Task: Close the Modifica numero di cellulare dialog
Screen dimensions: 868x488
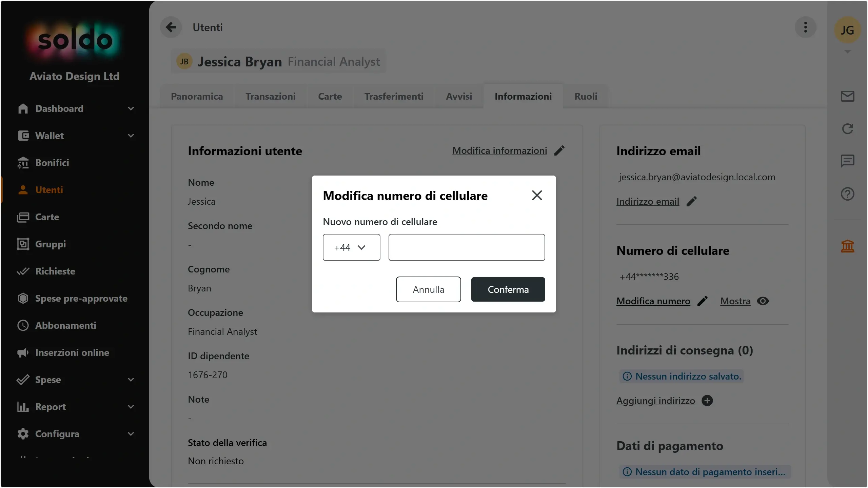Action: point(537,195)
